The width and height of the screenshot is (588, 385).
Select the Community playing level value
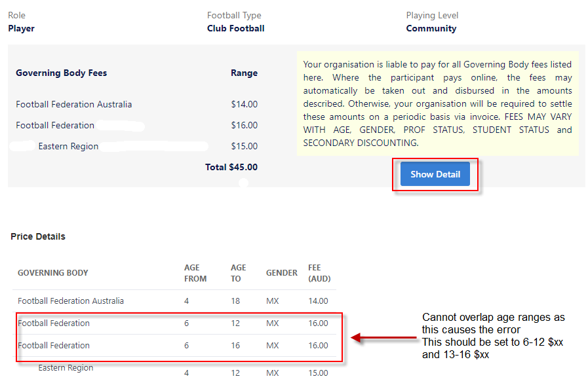[x=431, y=28]
